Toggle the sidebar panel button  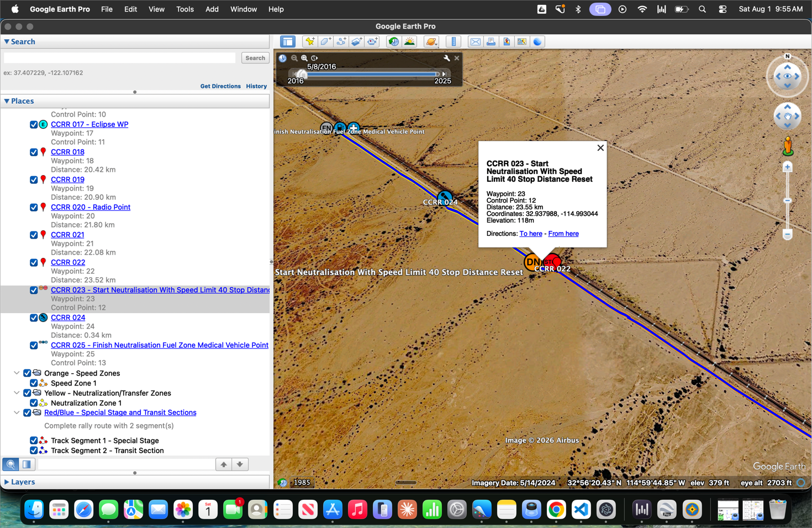coord(288,41)
